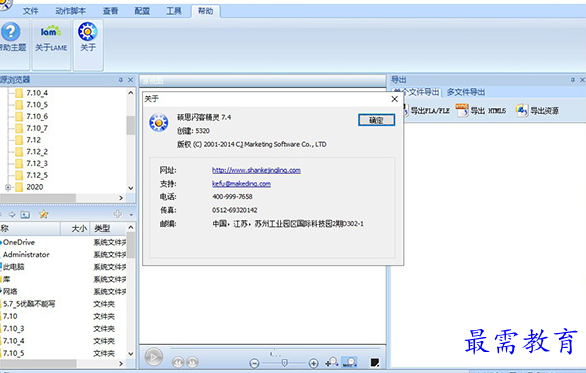Viewport: 586px width, 373px height.
Task: Select 此电脑 in file list
Action: pos(13,267)
